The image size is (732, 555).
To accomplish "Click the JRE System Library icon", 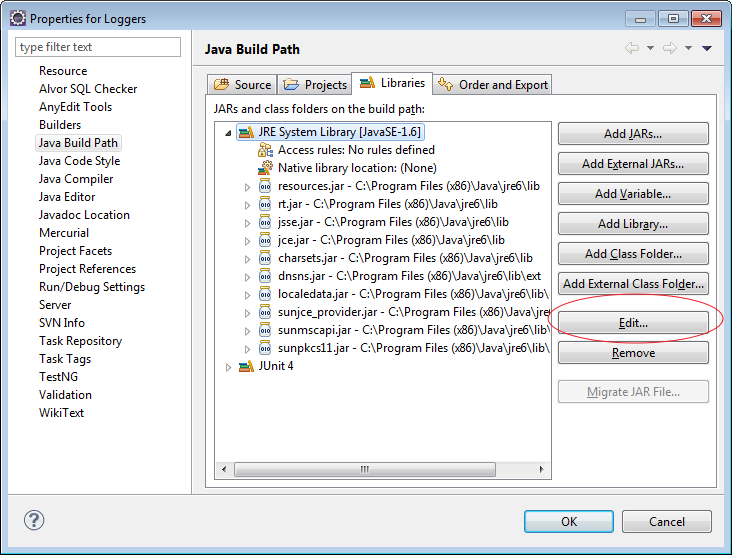I will click(246, 133).
